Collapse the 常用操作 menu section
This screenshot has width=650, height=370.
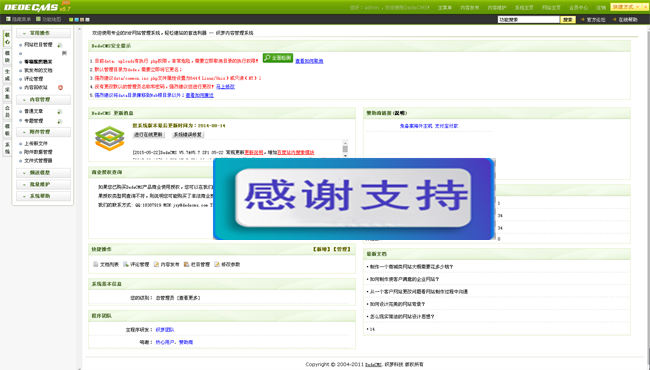[x=43, y=33]
